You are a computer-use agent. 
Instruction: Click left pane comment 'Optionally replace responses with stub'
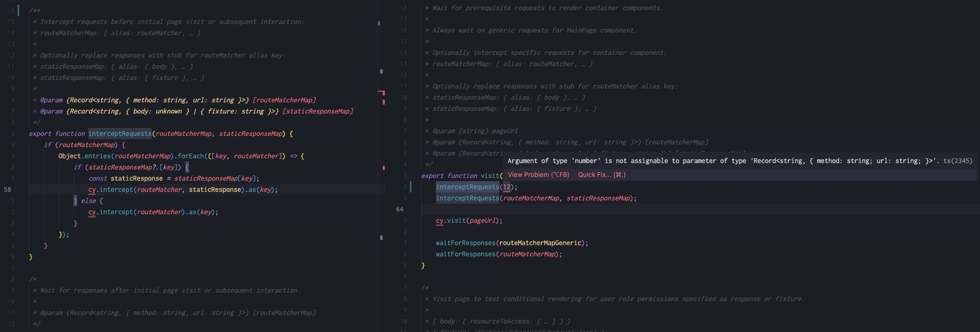click(x=162, y=55)
